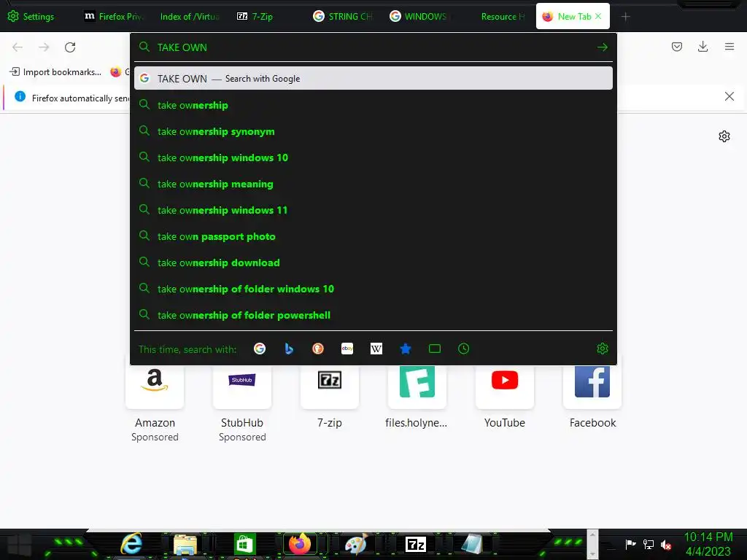Search open tabs via tab icon

coord(435,349)
